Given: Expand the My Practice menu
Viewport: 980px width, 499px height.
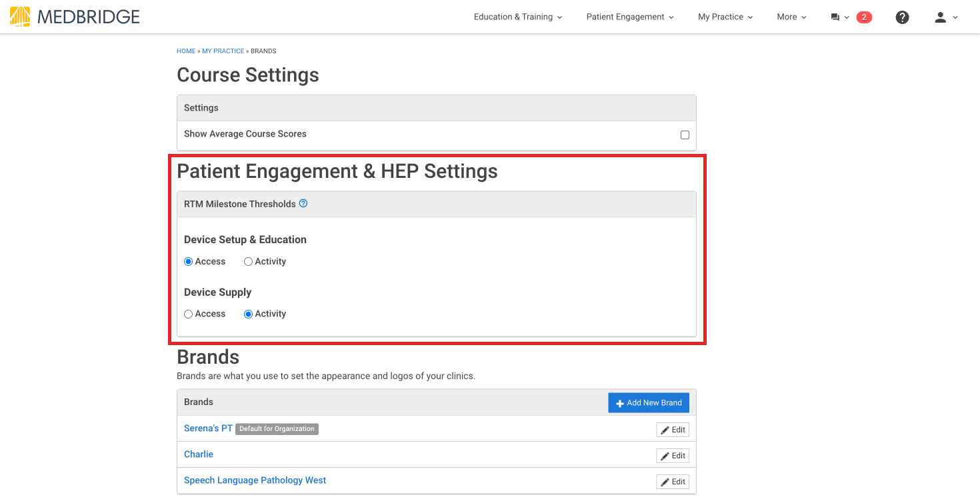Looking at the screenshot, I should point(725,17).
